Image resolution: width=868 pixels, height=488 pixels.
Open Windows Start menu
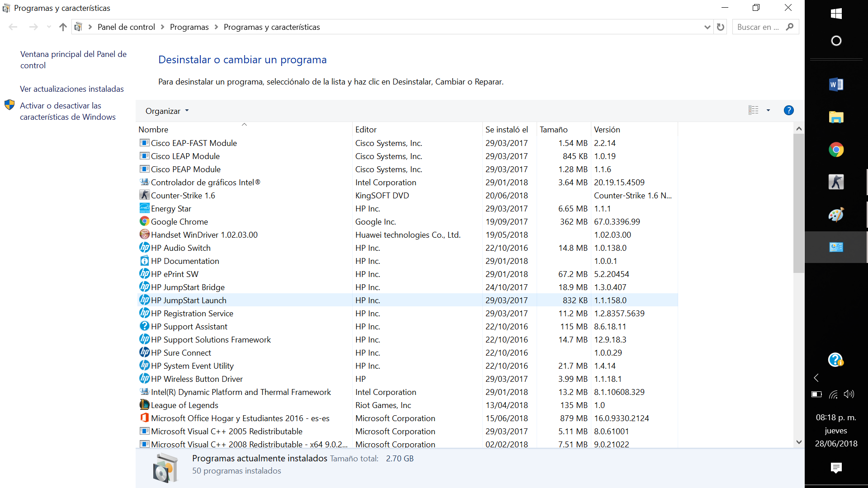pos(836,14)
